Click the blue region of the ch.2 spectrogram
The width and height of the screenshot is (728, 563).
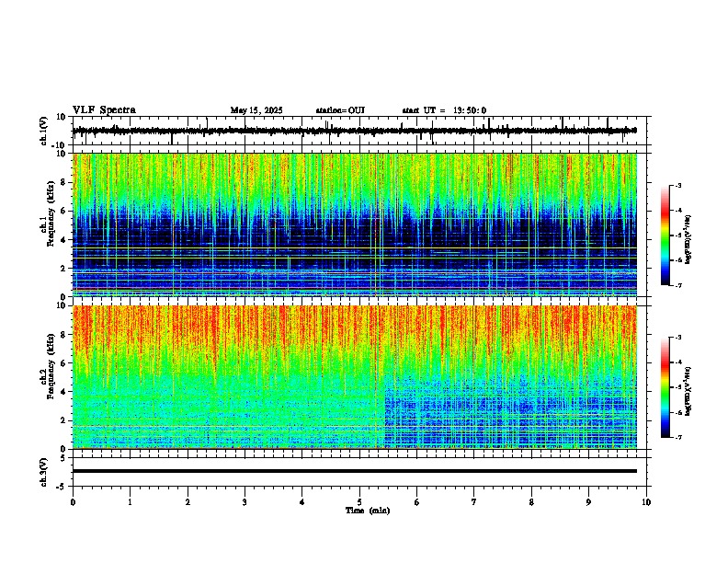pyautogui.click(x=511, y=413)
